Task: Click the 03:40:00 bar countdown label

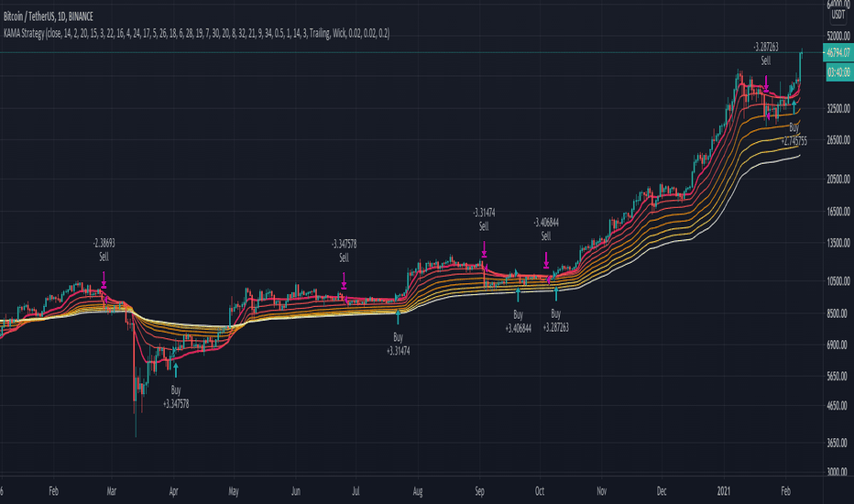Action: point(838,72)
